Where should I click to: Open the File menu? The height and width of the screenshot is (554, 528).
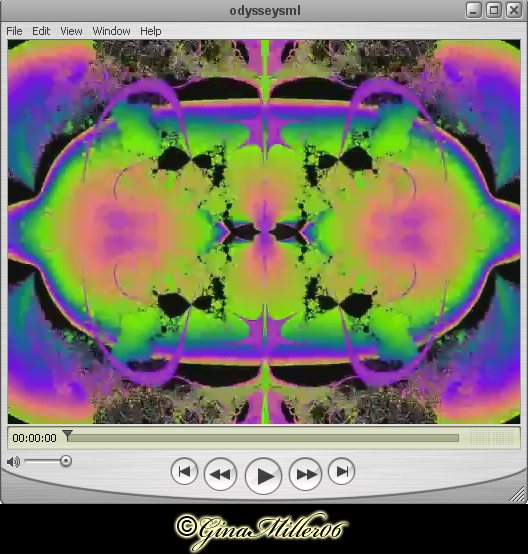pos(14,31)
